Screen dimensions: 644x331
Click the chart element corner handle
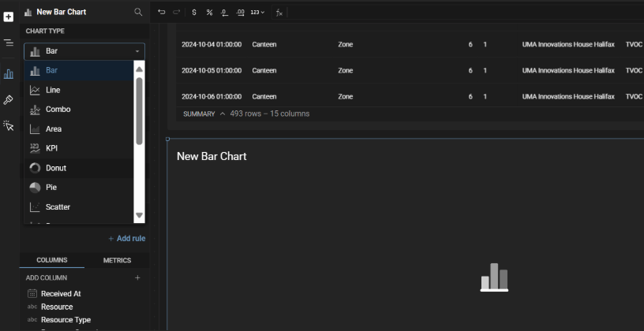click(167, 139)
